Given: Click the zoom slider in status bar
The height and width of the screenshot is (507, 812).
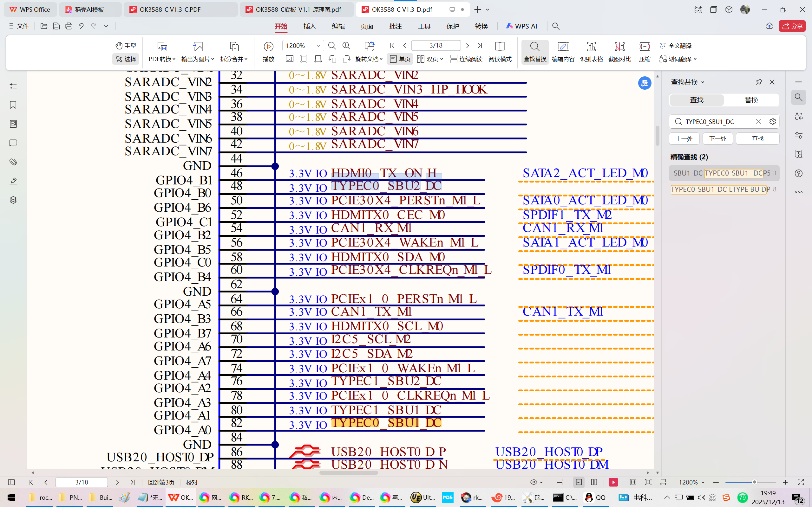Looking at the screenshot, I should [x=754, y=482].
